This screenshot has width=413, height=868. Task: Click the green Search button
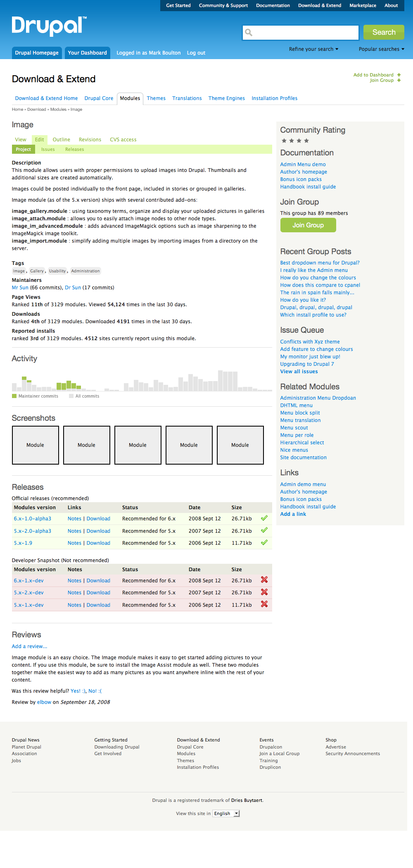click(384, 32)
